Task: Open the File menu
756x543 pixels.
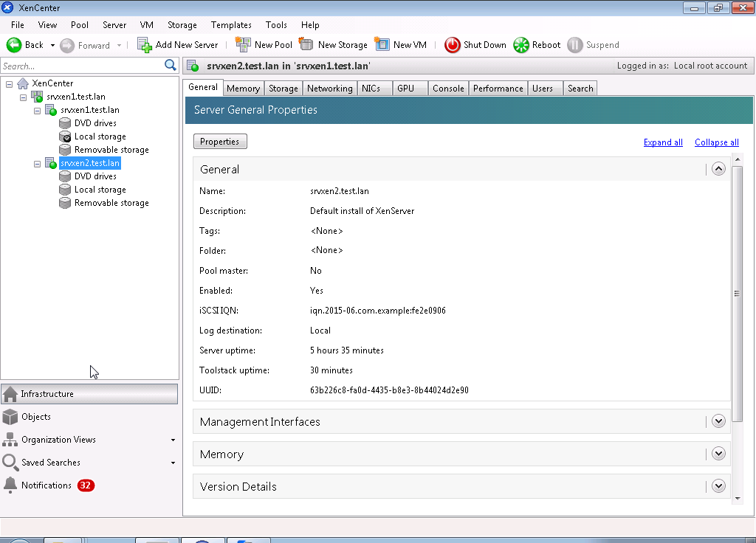Action: click(18, 25)
